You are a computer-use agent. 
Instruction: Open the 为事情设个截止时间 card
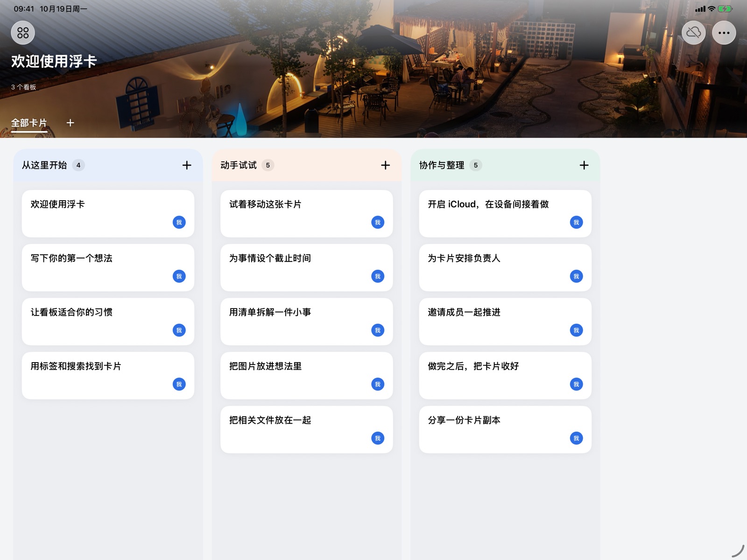tap(307, 267)
